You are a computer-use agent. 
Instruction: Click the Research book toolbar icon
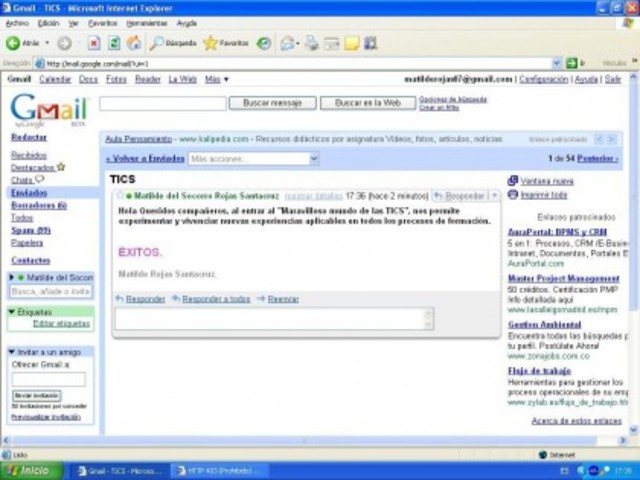[371, 43]
